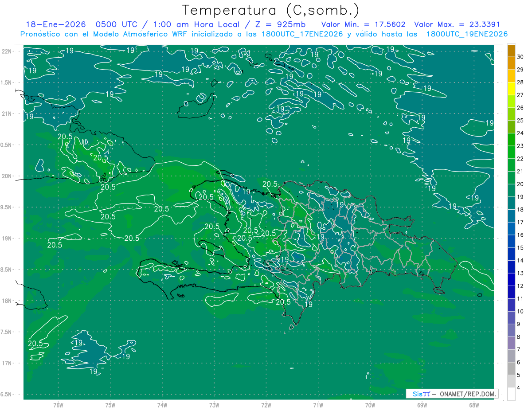532x411 pixels.
Task: Click the "76W" longitude axis label
Action: coord(58,405)
